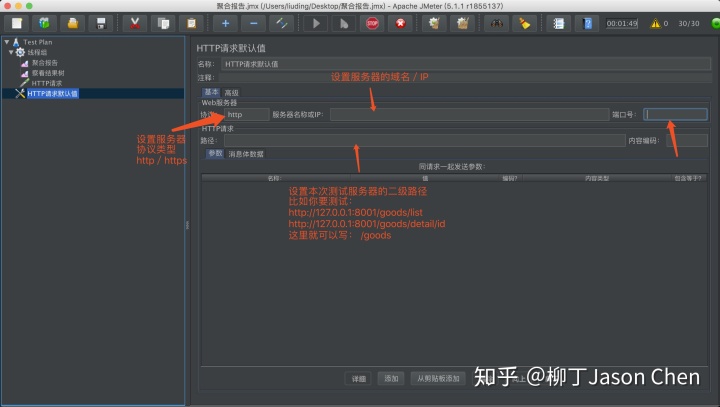Click the 00:01:49 elapsed timer
720x407 pixels.
[622, 23]
